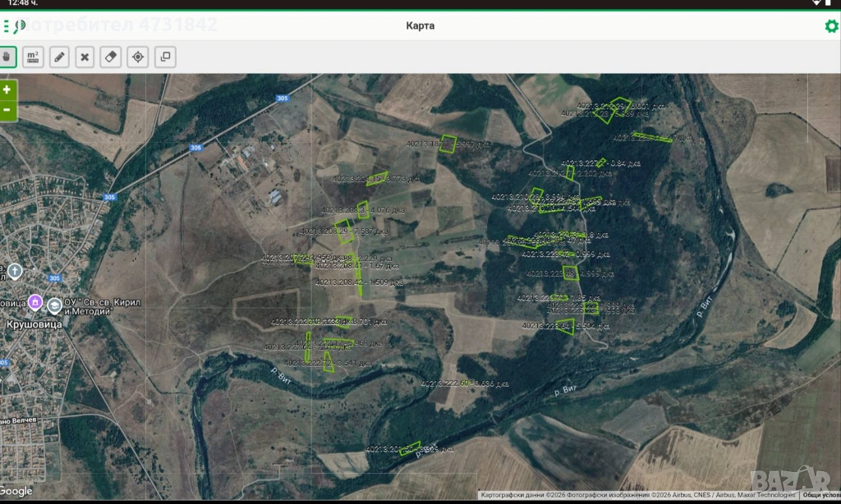Select the hand pan tool
841x504 pixels.
[7, 57]
